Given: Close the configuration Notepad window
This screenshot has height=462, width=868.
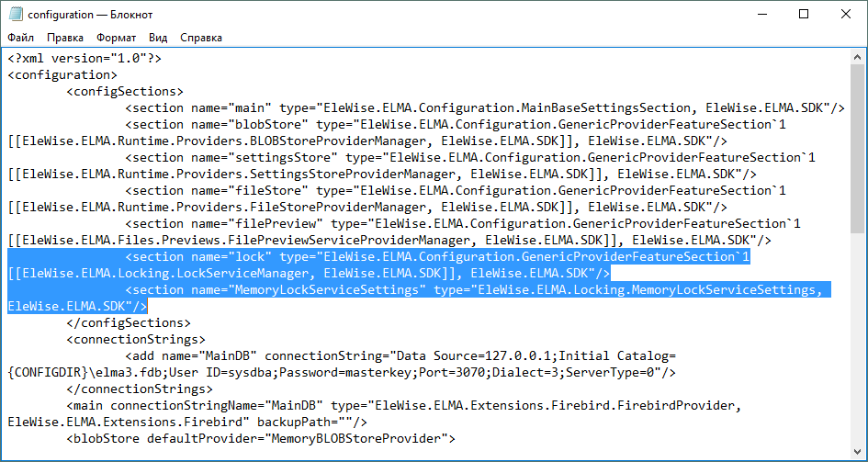Looking at the screenshot, I should pyautogui.click(x=845, y=14).
